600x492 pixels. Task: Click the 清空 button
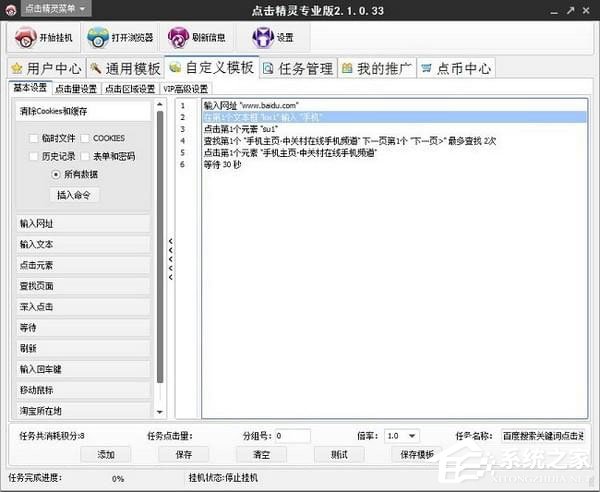(262, 455)
